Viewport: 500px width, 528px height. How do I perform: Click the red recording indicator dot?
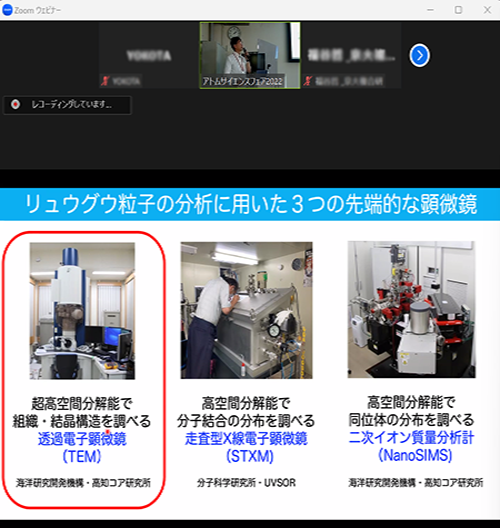15,105
